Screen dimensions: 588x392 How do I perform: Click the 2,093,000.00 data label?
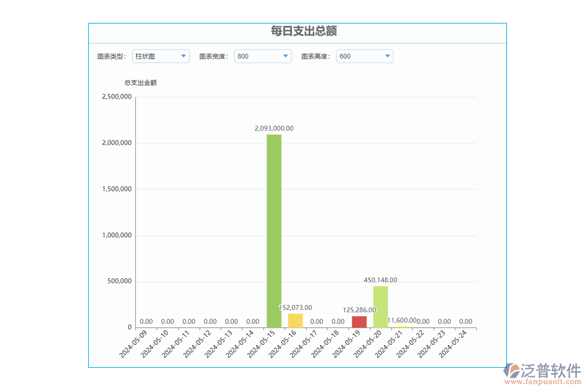[x=273, y=128]
